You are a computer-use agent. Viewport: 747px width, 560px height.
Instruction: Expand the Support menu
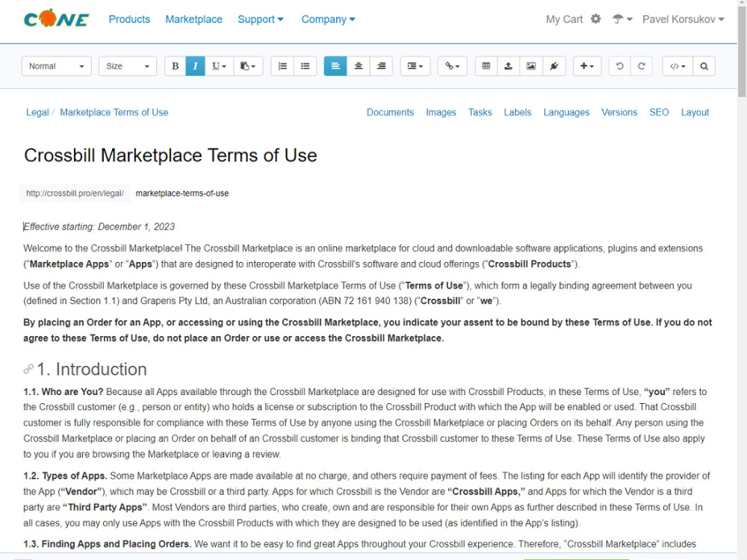[x=261, y=19]
